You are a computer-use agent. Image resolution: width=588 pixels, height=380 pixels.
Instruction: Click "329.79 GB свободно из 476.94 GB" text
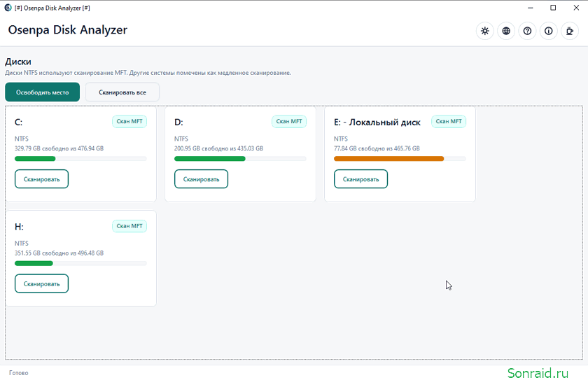point(59,148)
